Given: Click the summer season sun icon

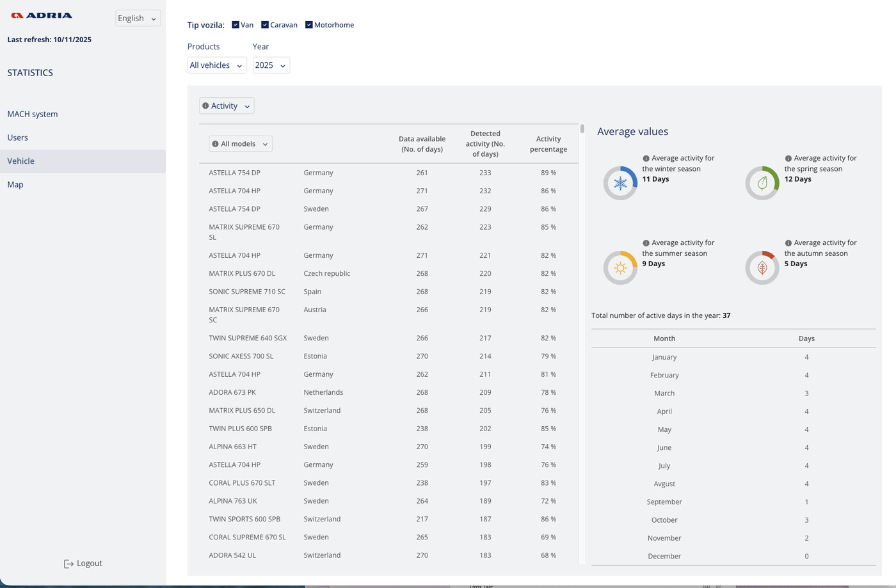Looking at the screenshot, I should [620, 268].
